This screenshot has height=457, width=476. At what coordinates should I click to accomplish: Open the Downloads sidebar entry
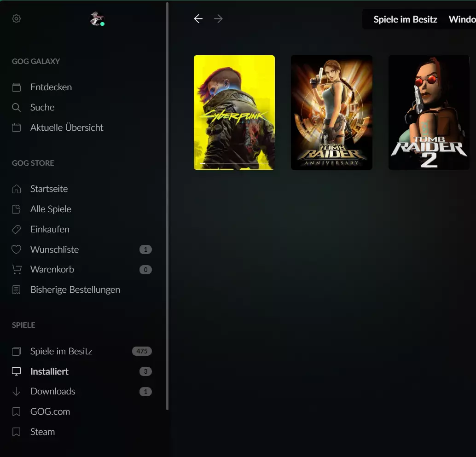[53, 392]
